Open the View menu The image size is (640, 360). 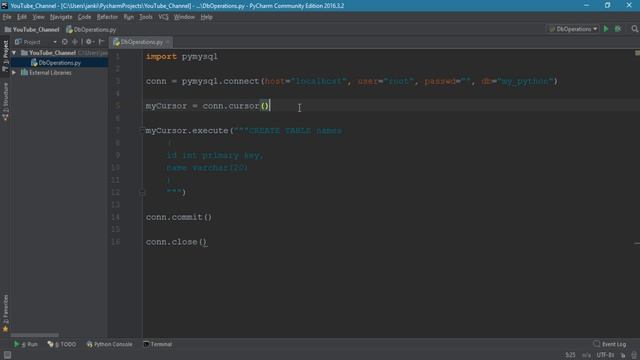38,17
